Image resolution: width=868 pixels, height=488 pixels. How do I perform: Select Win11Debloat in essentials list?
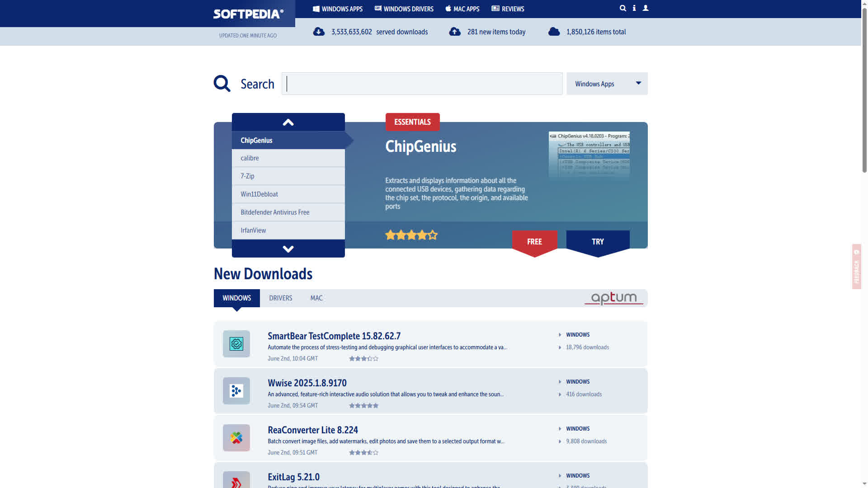[288, 194]
